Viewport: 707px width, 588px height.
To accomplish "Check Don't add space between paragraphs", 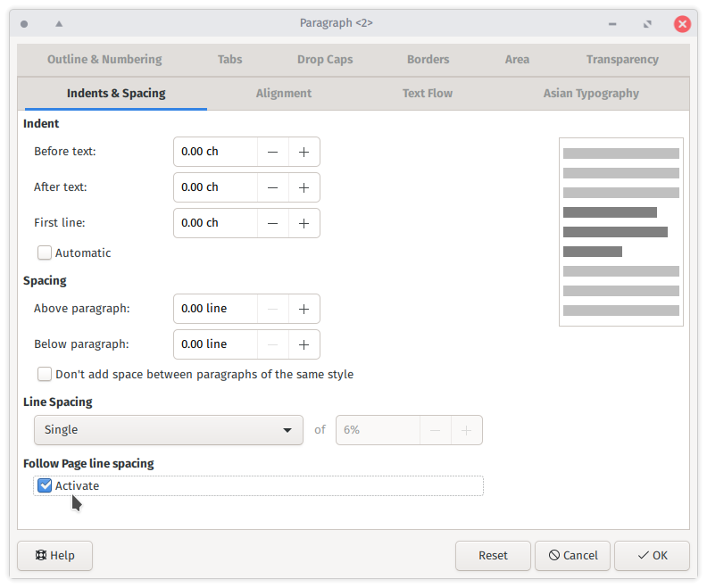I will [x=45, y=374].
